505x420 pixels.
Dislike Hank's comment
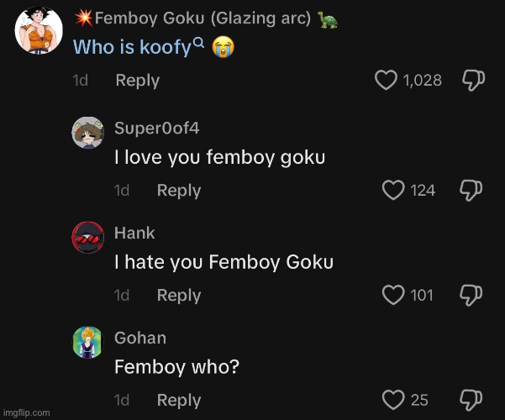point(470,295)
